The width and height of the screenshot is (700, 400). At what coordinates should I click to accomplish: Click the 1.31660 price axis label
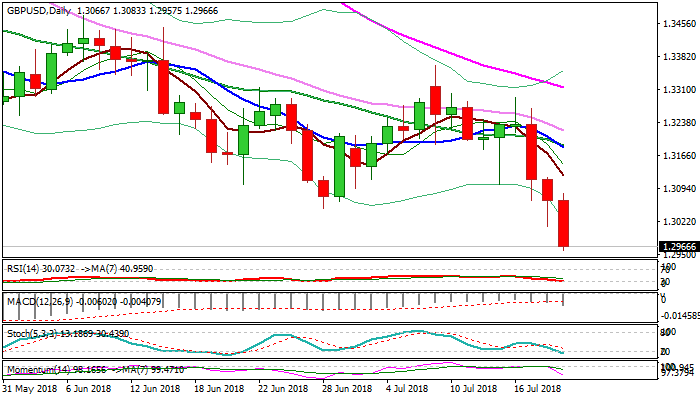tap(678, 155)
